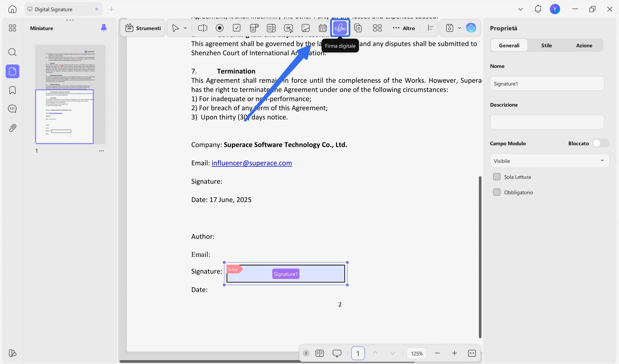Collapse the bottom toolbar with arrow
This screenshot has height=364, width=619.
(x=306, y=353)
